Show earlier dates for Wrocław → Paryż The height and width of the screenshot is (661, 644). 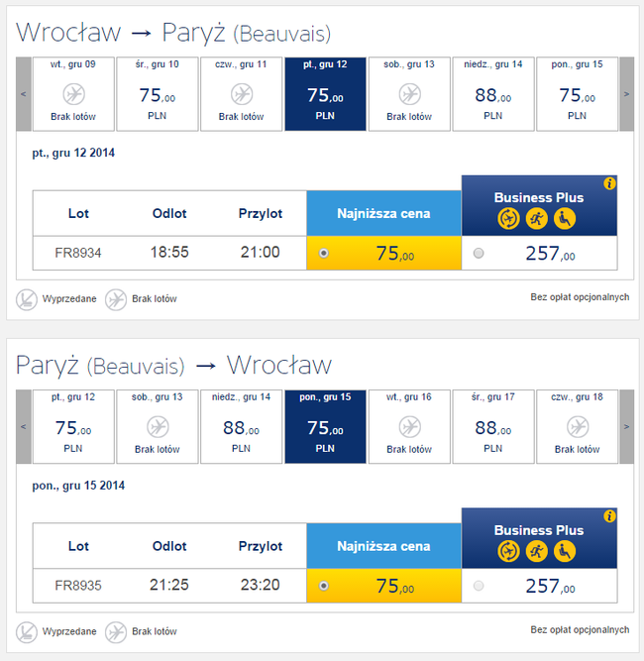click(x=23, y=94)
